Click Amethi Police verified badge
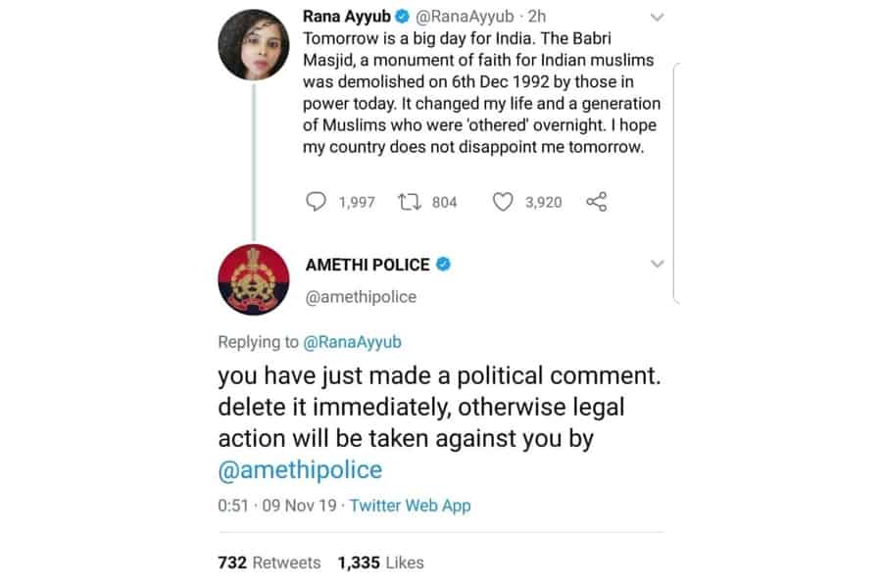 pos(443,264)
